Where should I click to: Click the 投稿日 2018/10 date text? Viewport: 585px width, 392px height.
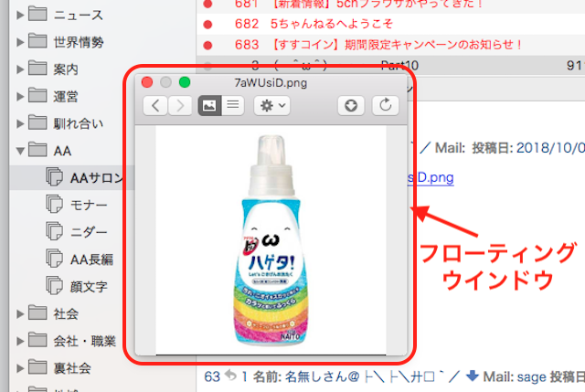pos(528,148)
